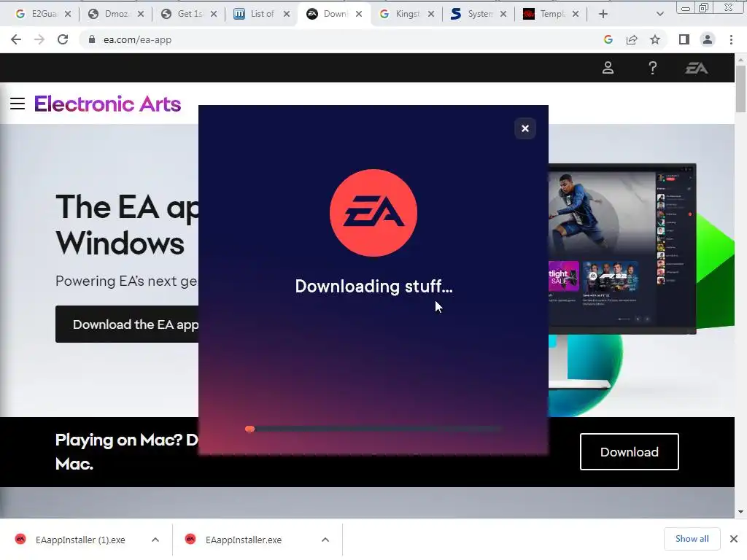
Task: Open Chrome three-dot menu
Action: tap(731, 39)
